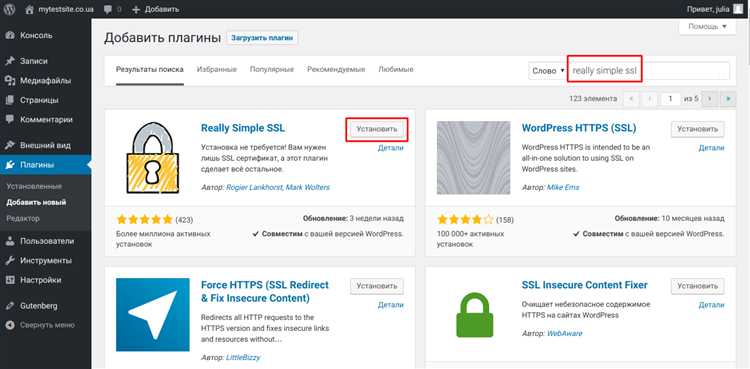Click the "123 элемента" results count

click(x=593, y=99)
